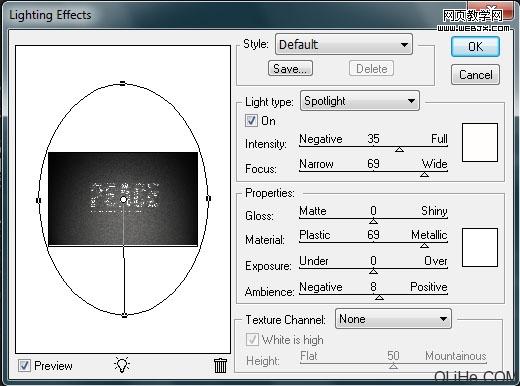
Task: Click the top handle of the light ellipse
Action: (123, 83)
